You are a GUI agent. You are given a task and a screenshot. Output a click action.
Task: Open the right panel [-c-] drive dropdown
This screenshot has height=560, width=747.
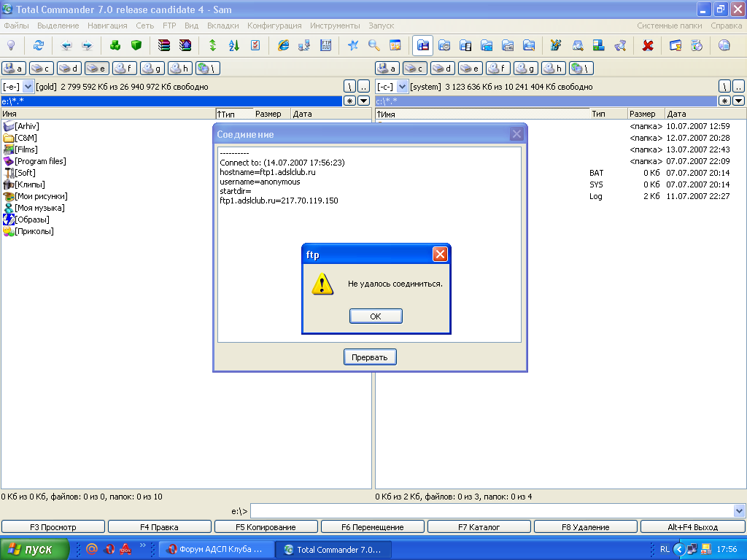click(x=403, y=87)
